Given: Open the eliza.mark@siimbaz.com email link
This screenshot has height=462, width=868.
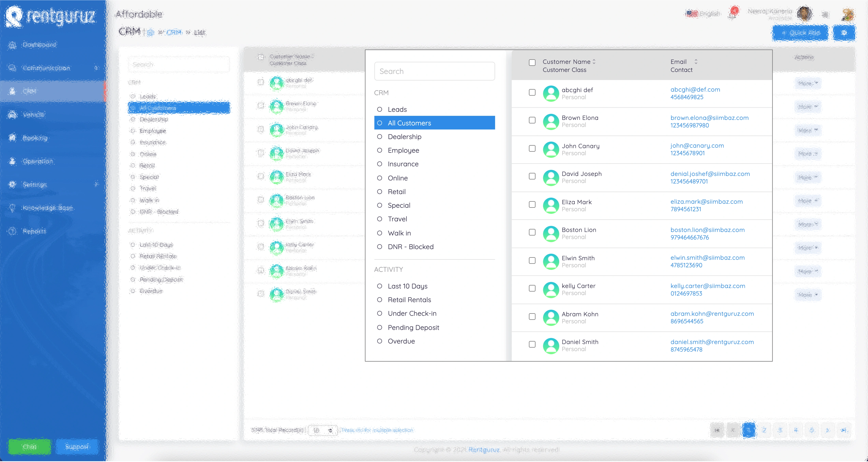Looking at the screenshot, I should point(706,202).
